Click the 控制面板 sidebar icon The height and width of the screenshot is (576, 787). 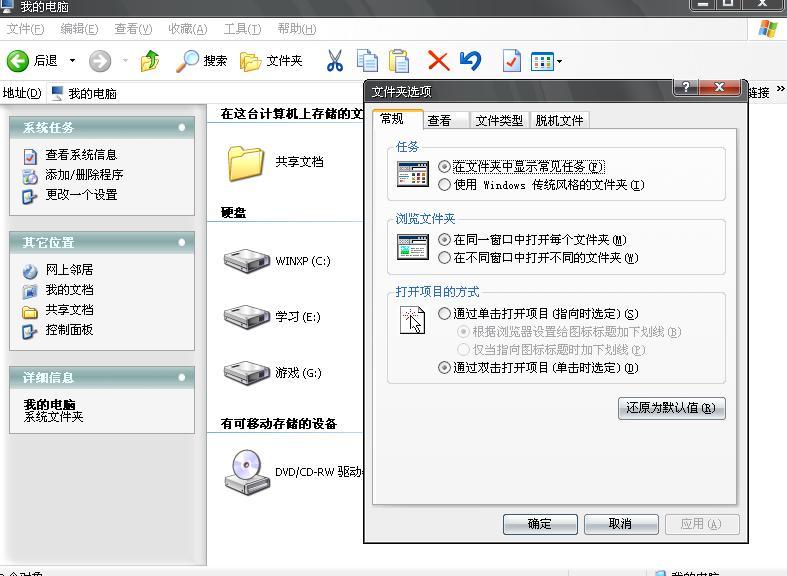30,331
